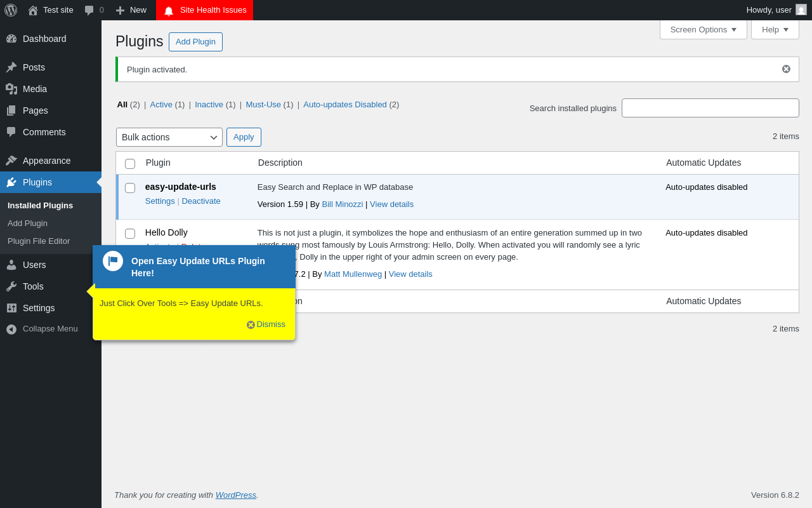
Task: Expand the Screen Options panel
Action: point(704,29)
